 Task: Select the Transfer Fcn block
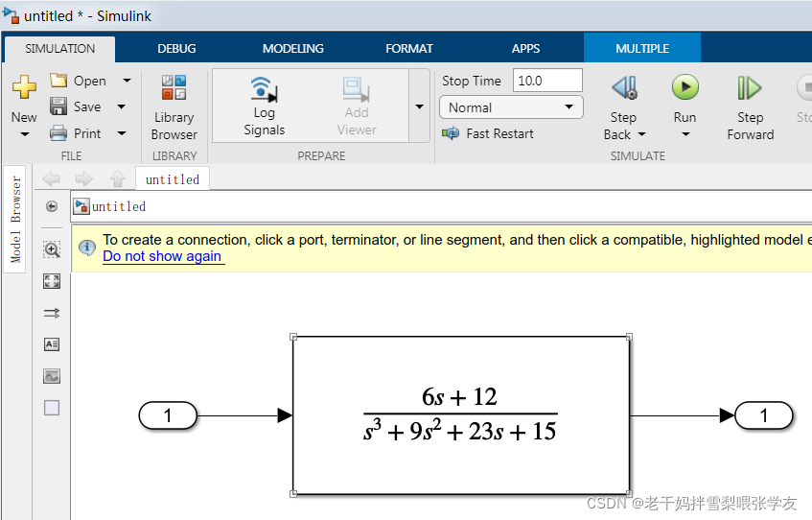pos(461,415)
